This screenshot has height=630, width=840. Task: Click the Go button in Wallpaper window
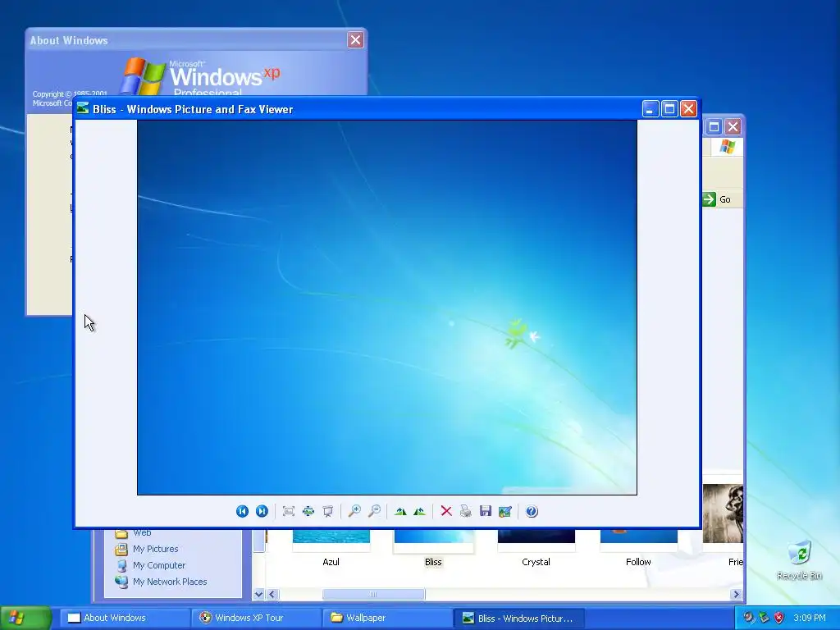click(717, 199)
